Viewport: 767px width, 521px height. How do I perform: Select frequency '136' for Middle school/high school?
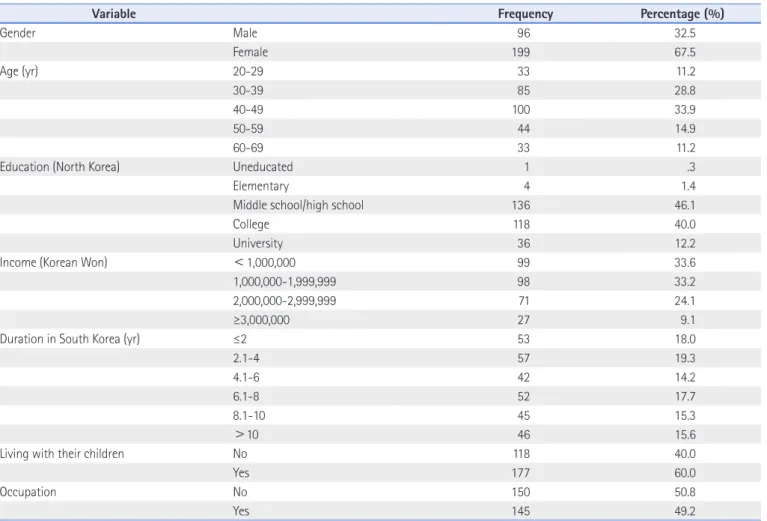coord(521,205)
